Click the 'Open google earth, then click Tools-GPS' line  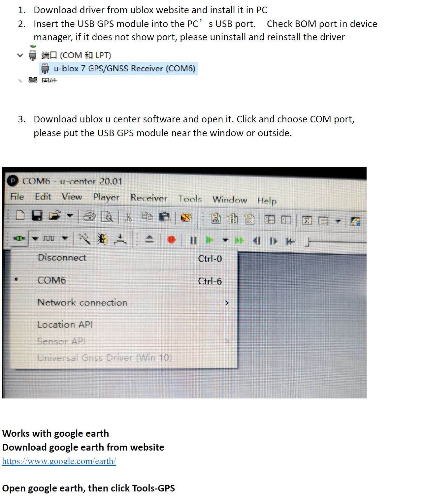click(x=88, y=488)
